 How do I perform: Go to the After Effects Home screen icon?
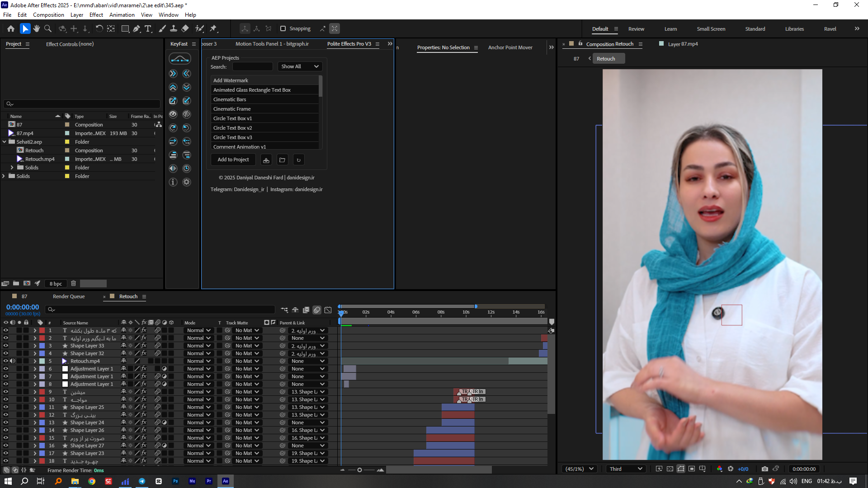[x=11, y=28]
